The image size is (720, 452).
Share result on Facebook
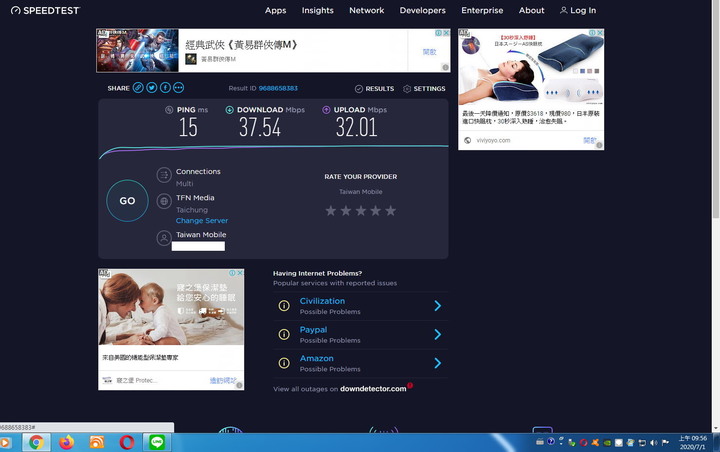pos(165,88)
